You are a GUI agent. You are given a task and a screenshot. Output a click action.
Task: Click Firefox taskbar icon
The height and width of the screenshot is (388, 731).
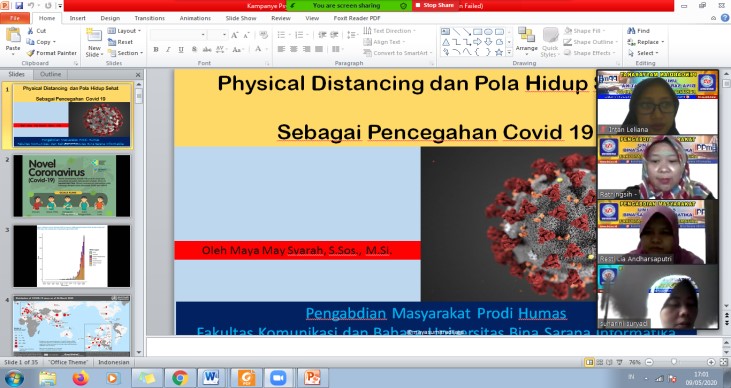[x=81, y=378]
